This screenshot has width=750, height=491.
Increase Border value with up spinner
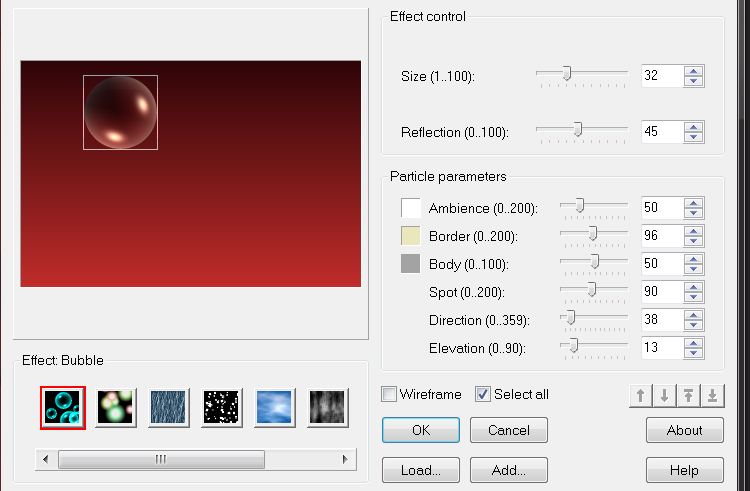click(x=694, y=230)
